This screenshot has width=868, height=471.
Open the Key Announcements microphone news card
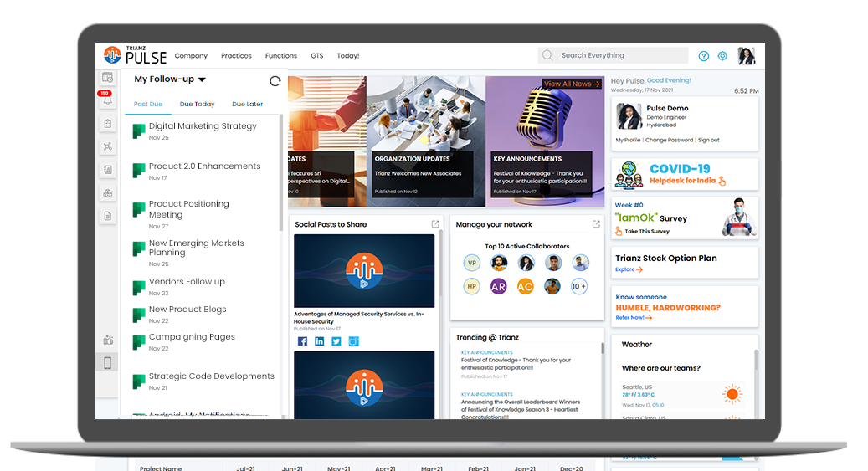(x=545, y=141)
